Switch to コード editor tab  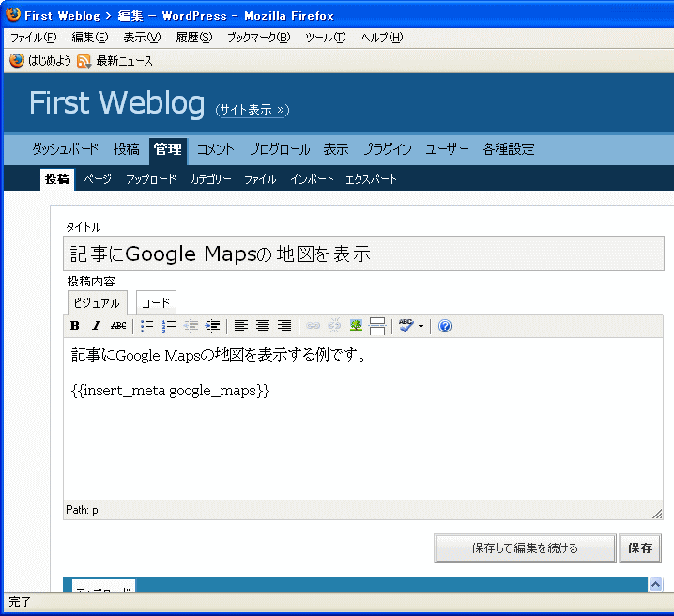click(x=156, y=303)
